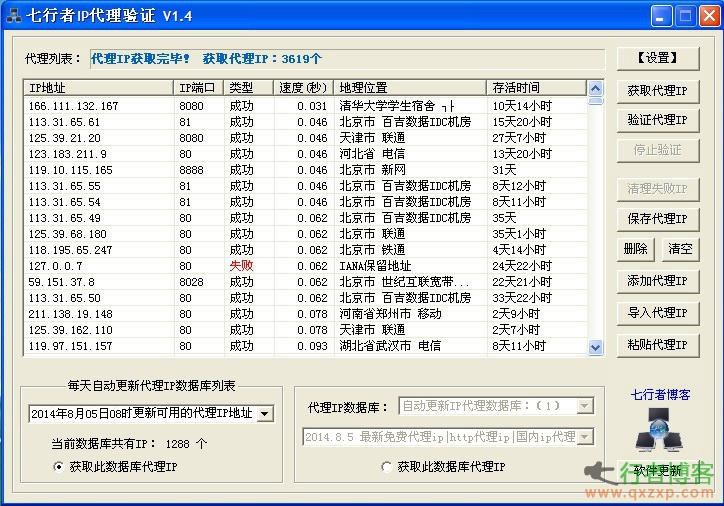Sort by 速度(秒) column header

point(304,88)
